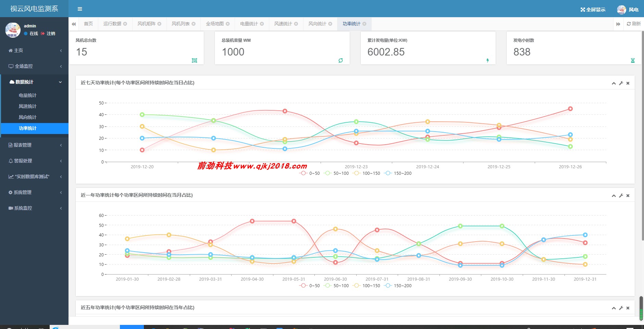This screenshot has height=329, width=644.
Task: Open the 全屏显示 full-screen icon at top right
Action: (x=582, y=9)
